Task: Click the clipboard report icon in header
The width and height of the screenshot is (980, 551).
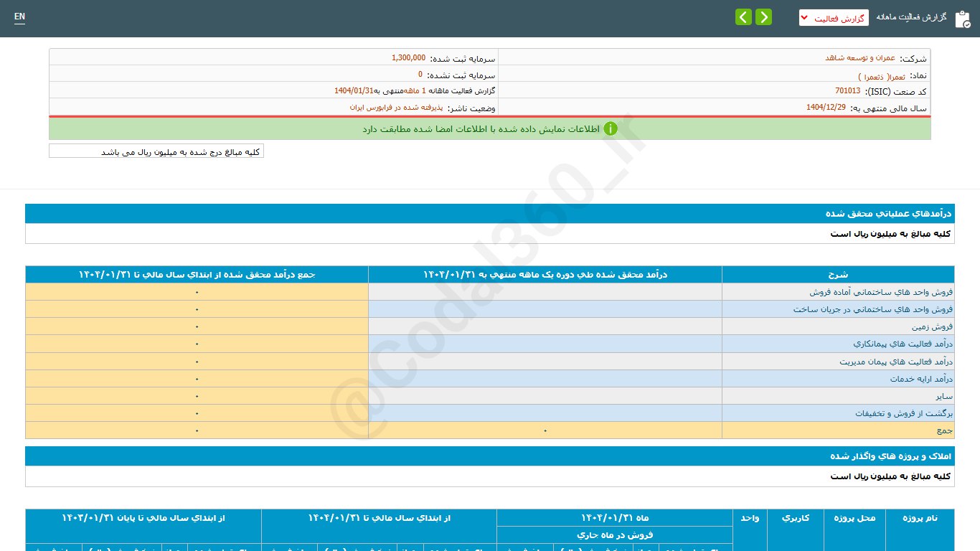Action: click(962, 19)
